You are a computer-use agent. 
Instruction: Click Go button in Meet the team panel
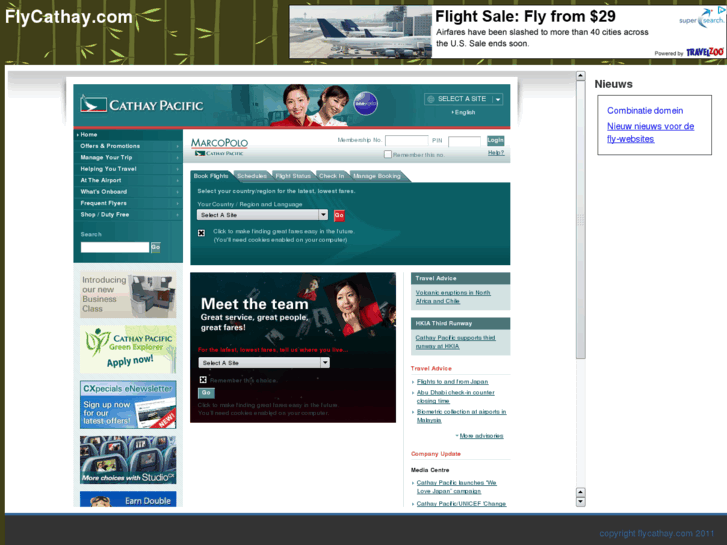206,393
